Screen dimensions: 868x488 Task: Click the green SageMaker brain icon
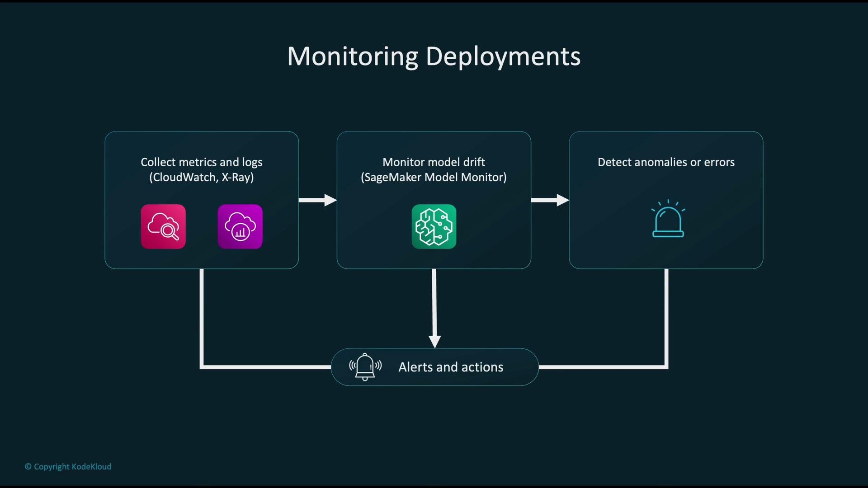pyautogui.click(x=434, y=226)
